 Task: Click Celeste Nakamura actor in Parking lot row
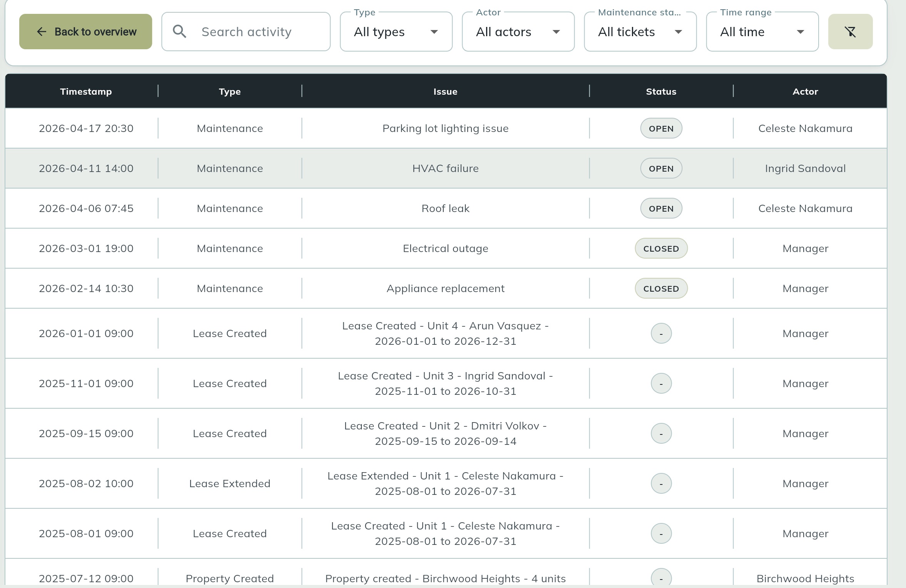pyautogui.click(x=805, y=129)
